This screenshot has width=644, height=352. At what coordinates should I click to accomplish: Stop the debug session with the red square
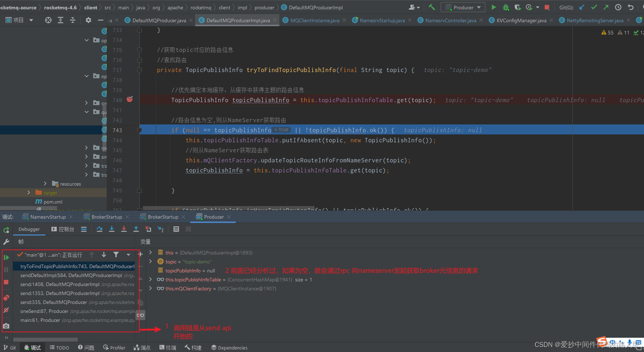(x=6, y=282)
